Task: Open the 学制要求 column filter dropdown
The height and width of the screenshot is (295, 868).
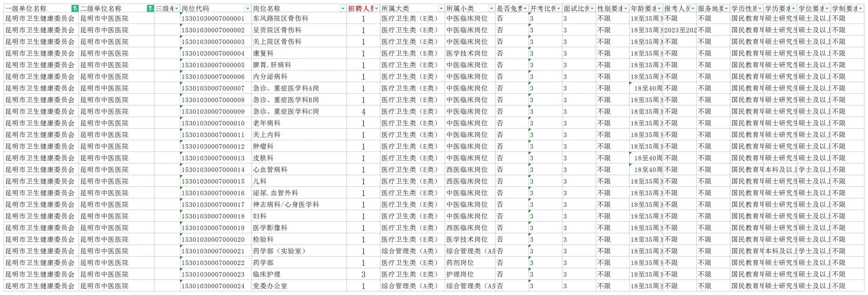Action: [x=861, y=8]
